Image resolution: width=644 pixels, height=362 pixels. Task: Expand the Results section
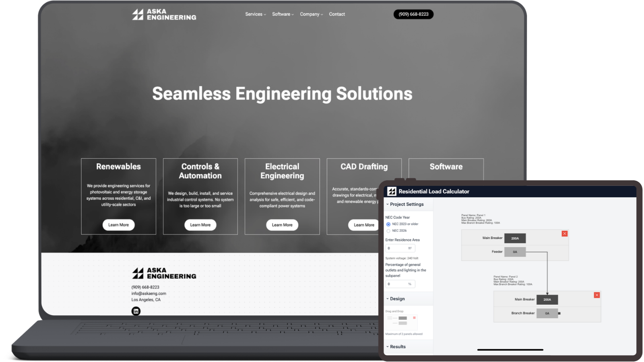pyautogui.click(x=397, y=347)
